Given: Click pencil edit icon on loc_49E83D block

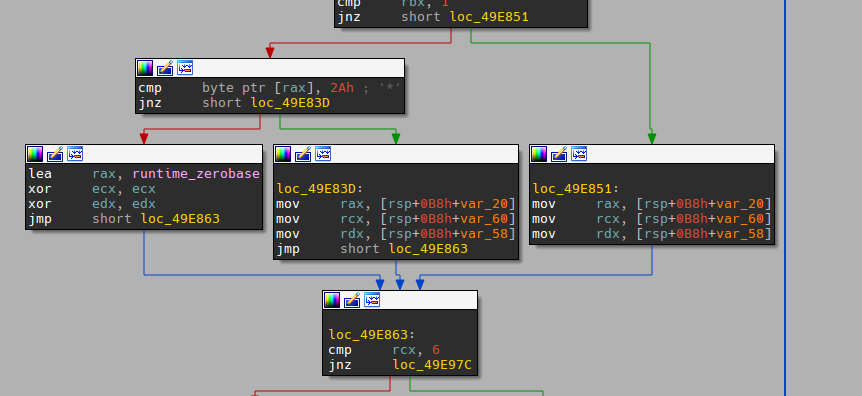Looking at the screenshot, I should pyautogui.click(x=303, y=154).
